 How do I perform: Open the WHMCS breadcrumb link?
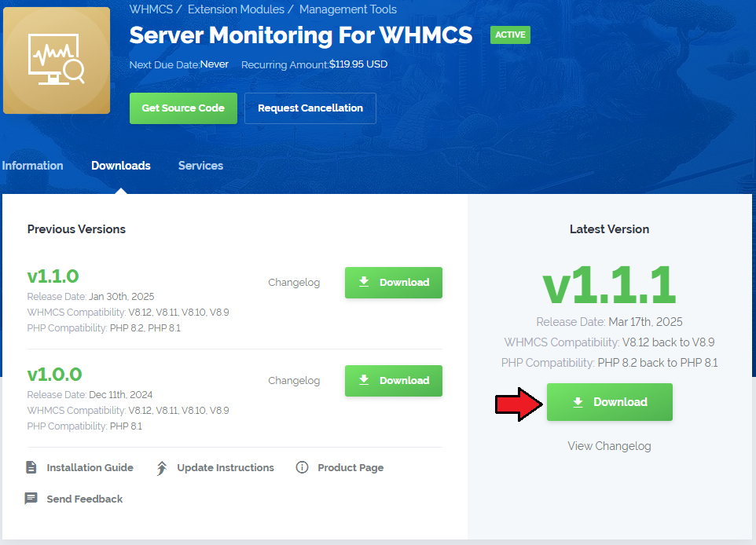coord(151,9)
